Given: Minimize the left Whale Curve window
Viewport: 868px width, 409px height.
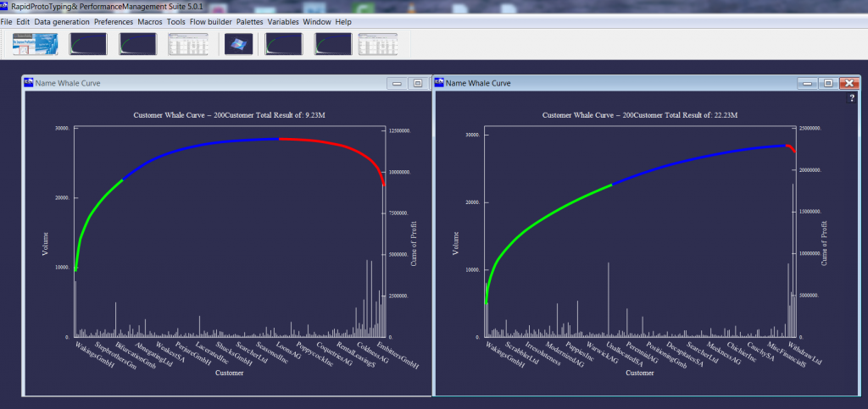Looking at the screenshot, I should pos(397,84).
